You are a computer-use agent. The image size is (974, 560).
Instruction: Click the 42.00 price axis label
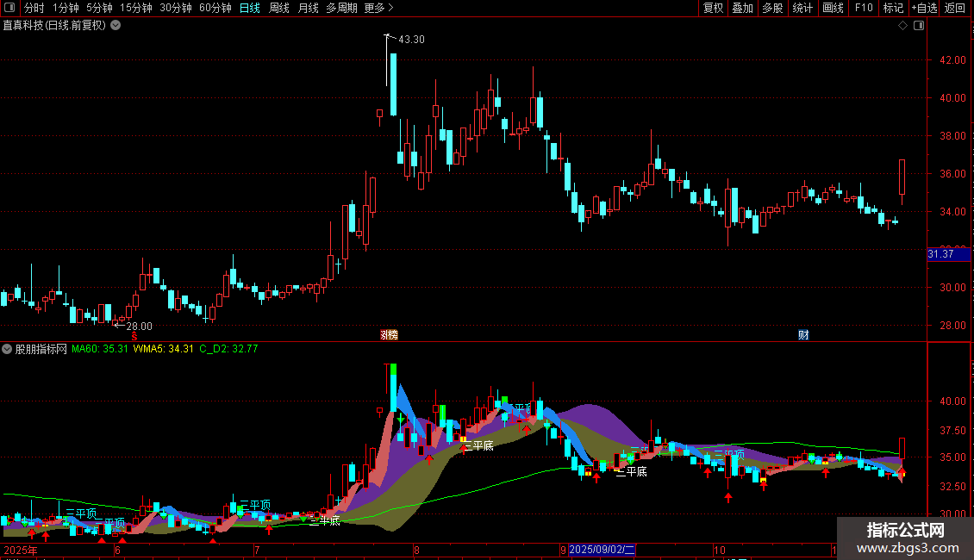coord(952,60)
